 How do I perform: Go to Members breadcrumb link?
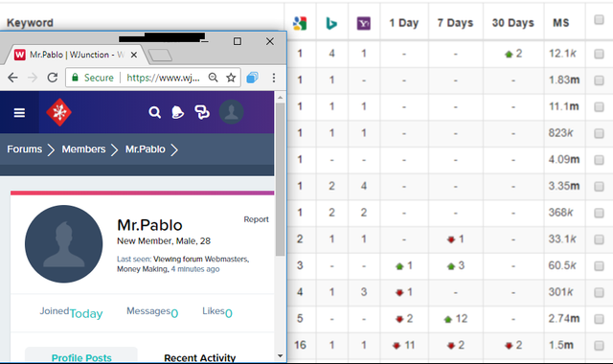click(x=83, y=149)
